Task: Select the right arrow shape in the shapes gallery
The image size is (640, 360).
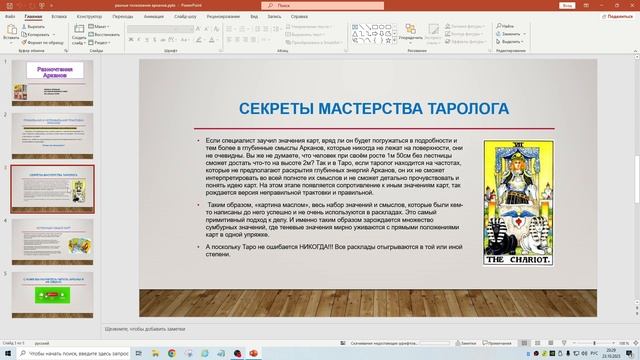Action: coord(375,34)
